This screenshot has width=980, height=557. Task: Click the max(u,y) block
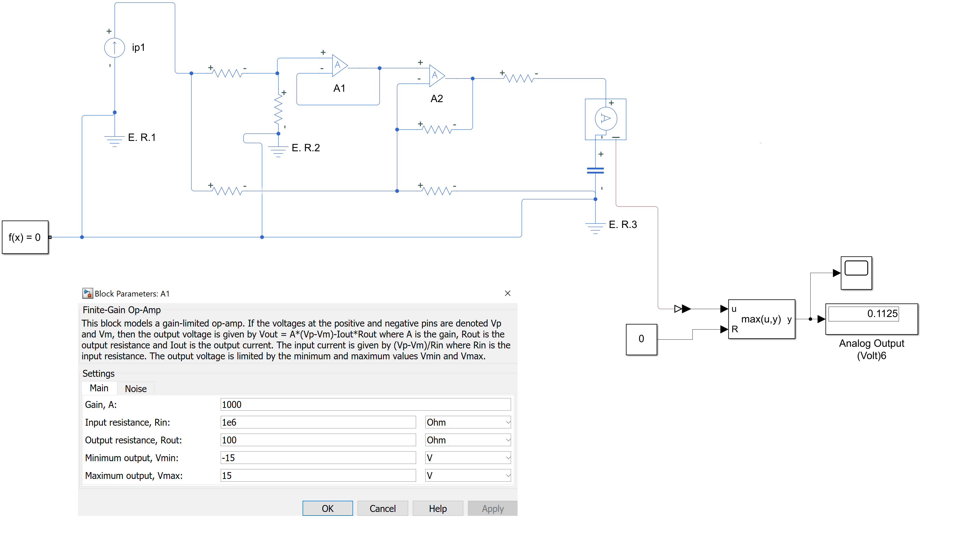(761, 319)
